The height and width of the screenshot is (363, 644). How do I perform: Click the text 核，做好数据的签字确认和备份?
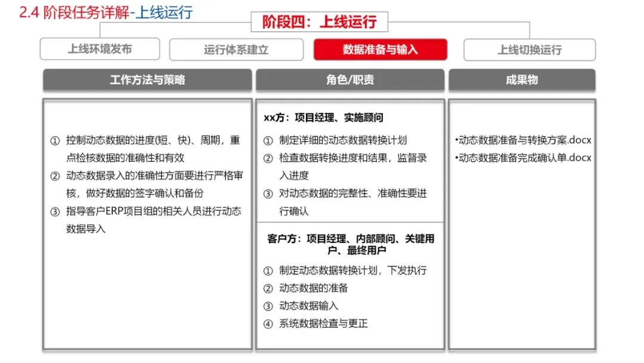coord(135,193)
